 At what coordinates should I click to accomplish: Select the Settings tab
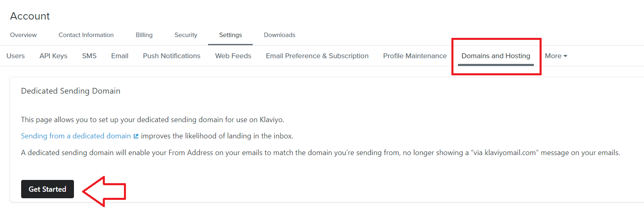pos(230,35)
